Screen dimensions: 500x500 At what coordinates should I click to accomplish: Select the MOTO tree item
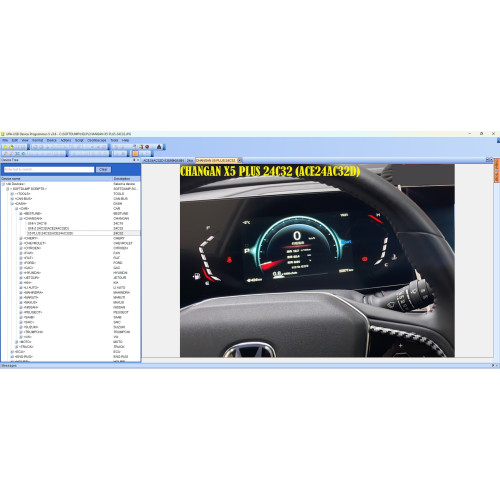pyautogui.click(x=25, y=342)
